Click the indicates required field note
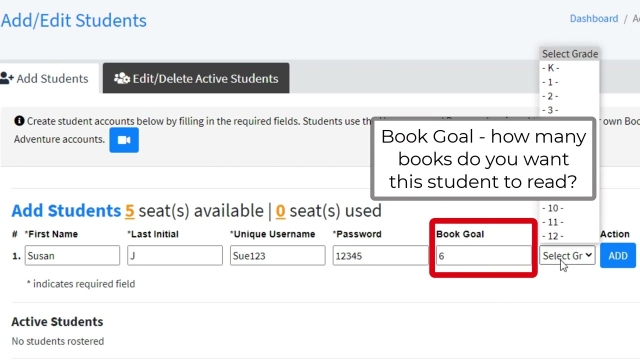The width and height of the screenshot is (640, 360). (81, 284)
